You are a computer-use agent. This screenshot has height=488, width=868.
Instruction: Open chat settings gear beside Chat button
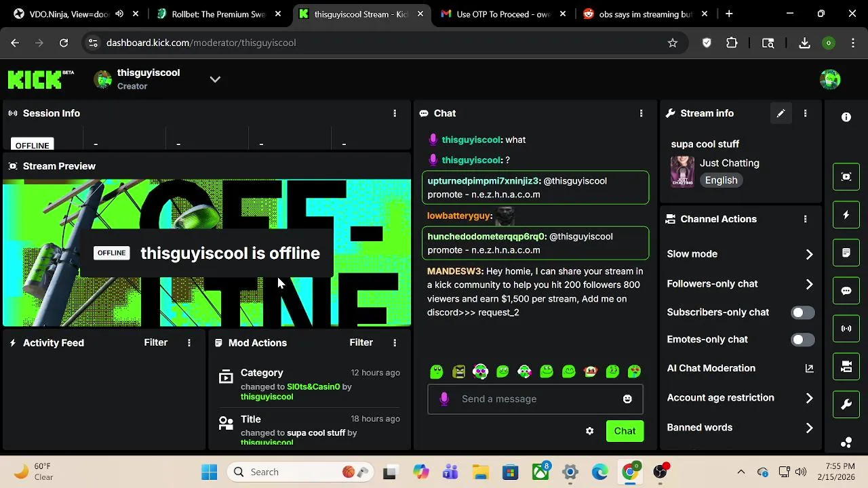(589, 431)
